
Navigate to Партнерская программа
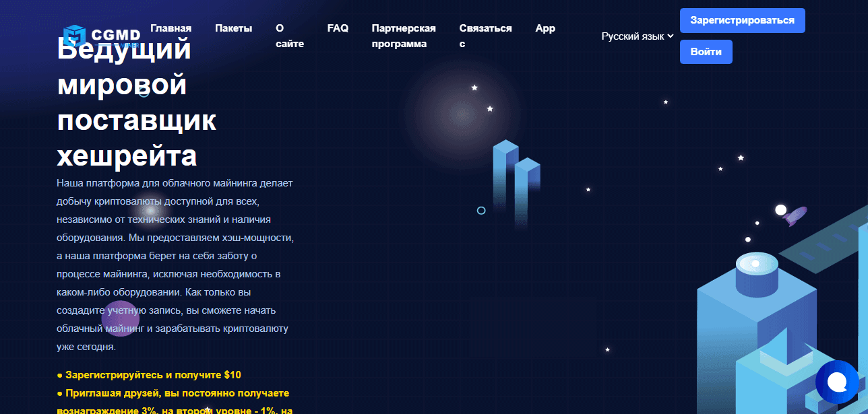[403, 36]
